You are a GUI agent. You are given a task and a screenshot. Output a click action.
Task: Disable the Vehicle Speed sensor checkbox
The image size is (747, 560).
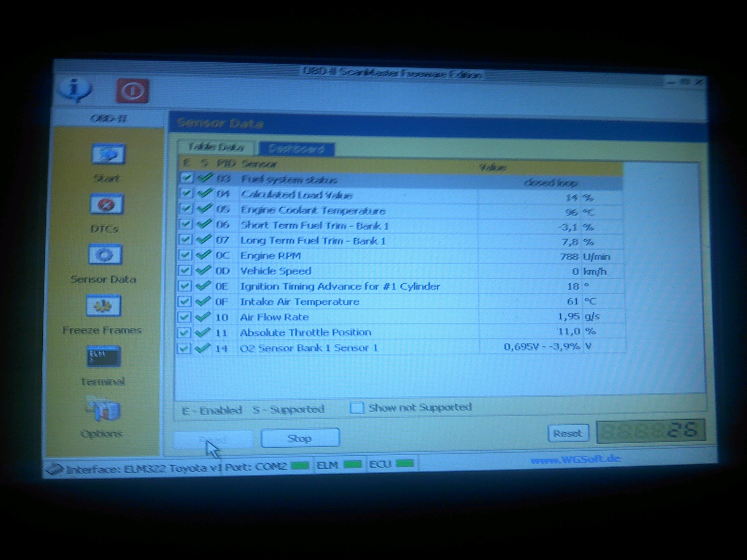click(185, 271)
